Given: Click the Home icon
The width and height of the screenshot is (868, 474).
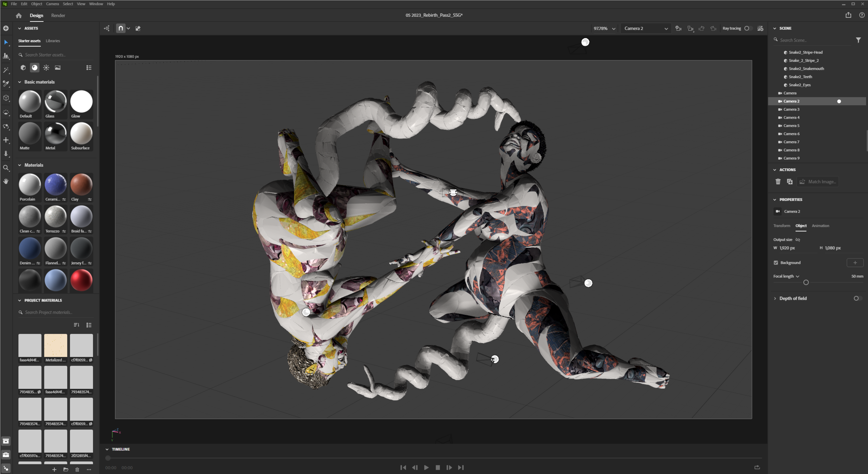Looking at the screenshot, I should tap(19, 16).
